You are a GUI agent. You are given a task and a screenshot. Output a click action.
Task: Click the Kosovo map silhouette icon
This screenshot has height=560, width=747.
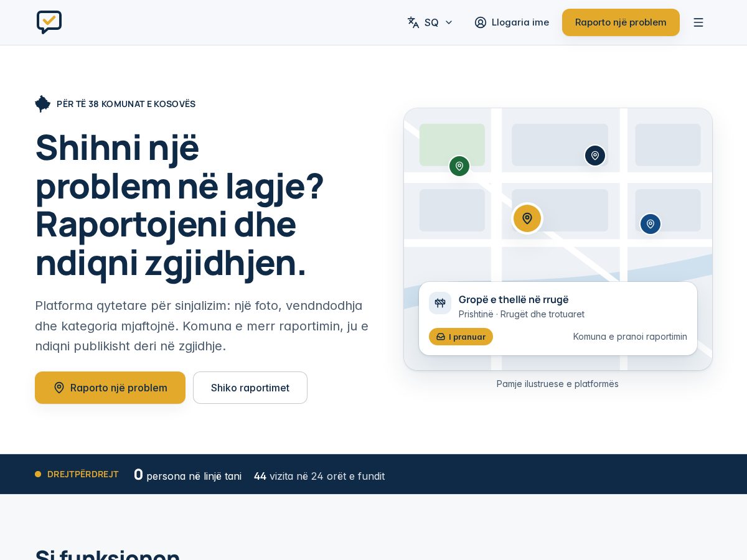tap(43, 104)
